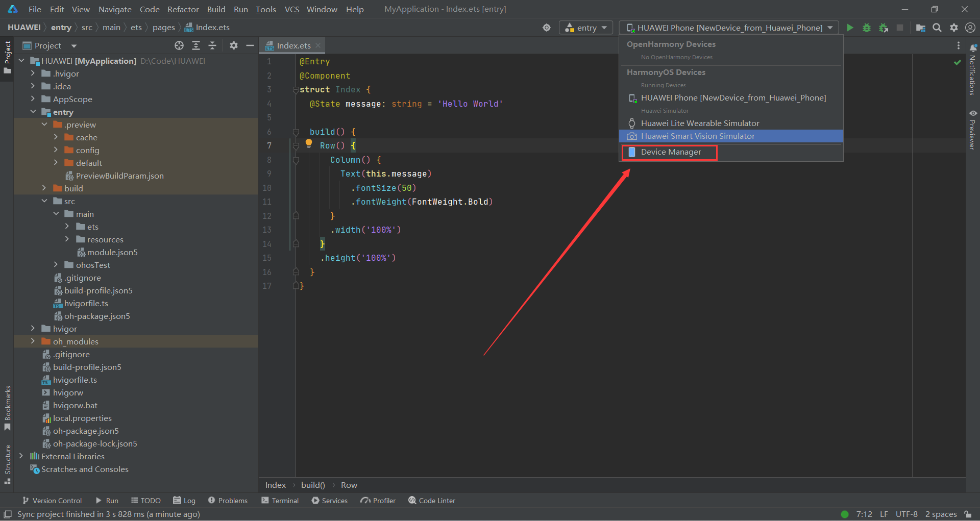Expand the AppScope folder

click(x=33, y=99)
